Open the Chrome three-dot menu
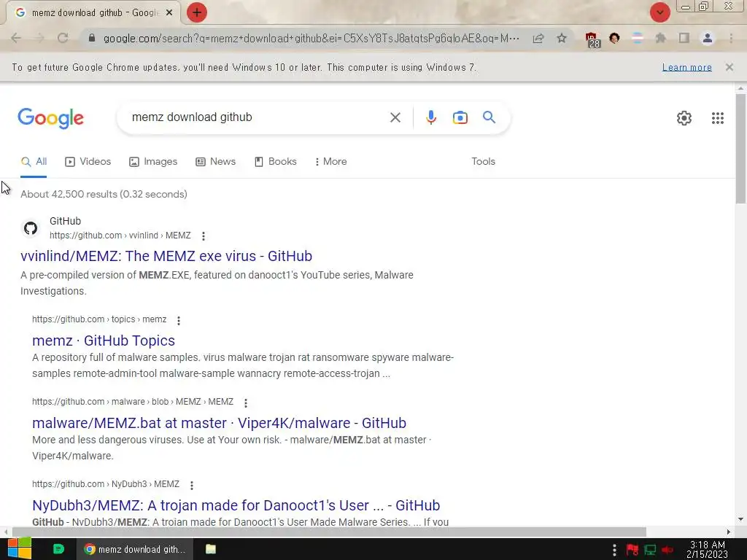 (731, 38)
